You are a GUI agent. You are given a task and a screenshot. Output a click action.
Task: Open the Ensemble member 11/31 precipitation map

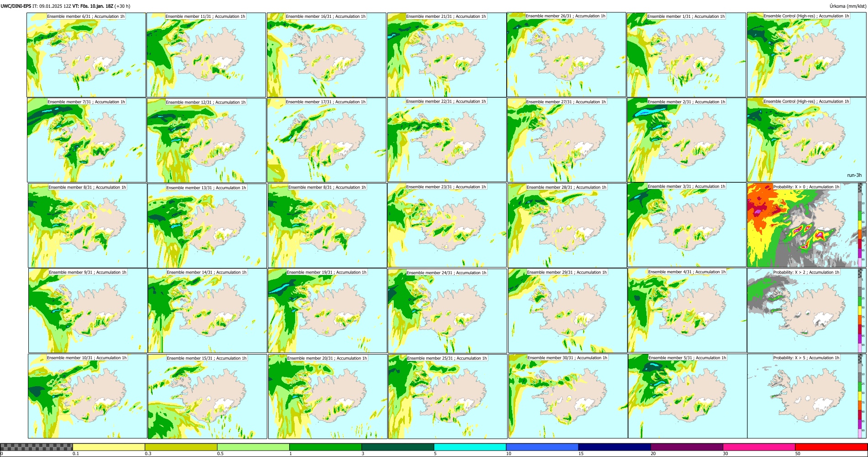pyautogui.click(x=206, y=55)
